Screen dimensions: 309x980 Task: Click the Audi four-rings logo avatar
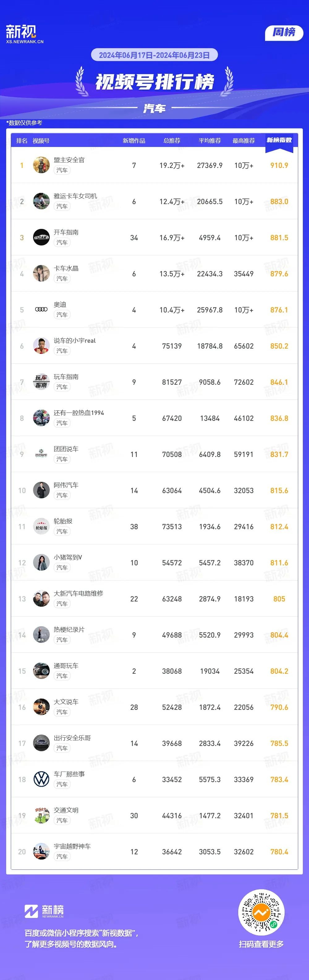[41, 309]
